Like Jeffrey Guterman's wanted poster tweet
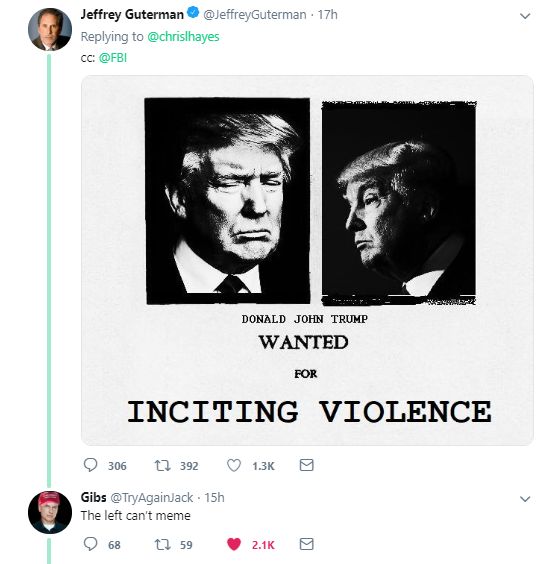The width and height of the screenshot is (558, 564). pos(234,465)
